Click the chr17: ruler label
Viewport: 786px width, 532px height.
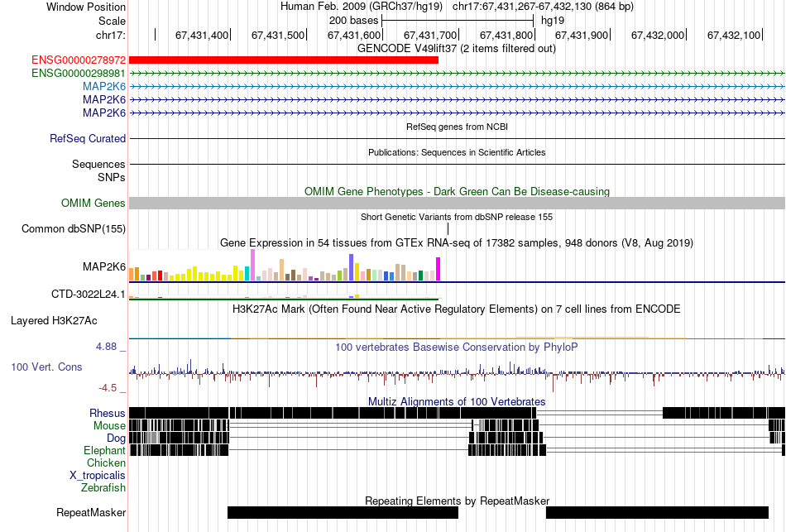(111, 35)
